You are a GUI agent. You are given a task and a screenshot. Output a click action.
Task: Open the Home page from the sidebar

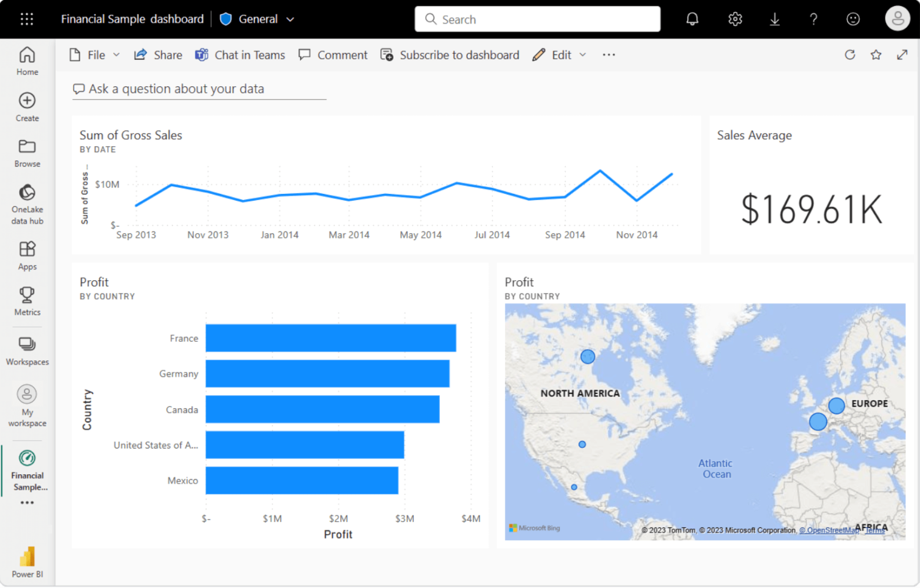[27, 60]
